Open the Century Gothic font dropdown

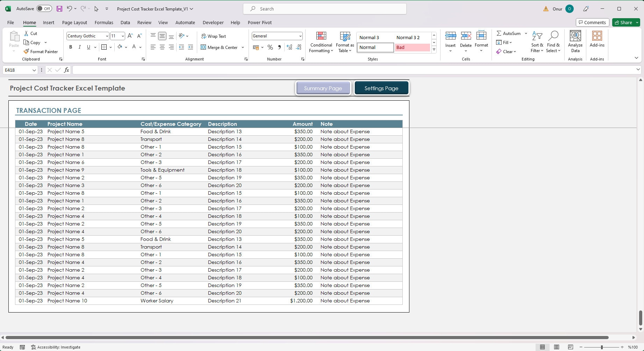(107, 36)
